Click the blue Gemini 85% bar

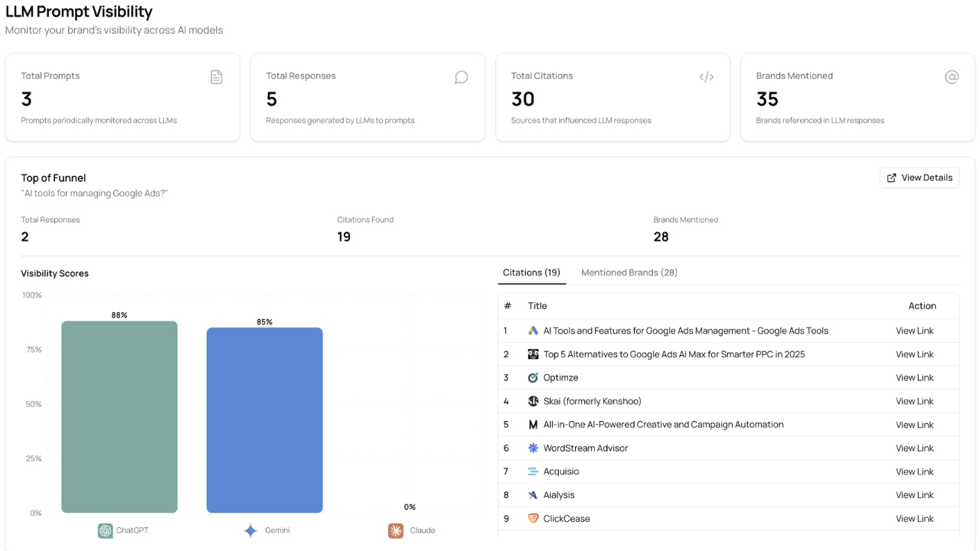tap(264, 420)
